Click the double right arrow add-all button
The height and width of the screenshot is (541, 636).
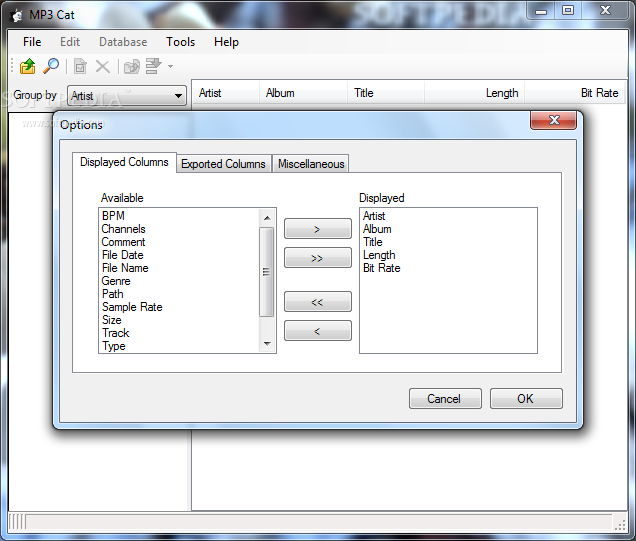coord(318,258)
